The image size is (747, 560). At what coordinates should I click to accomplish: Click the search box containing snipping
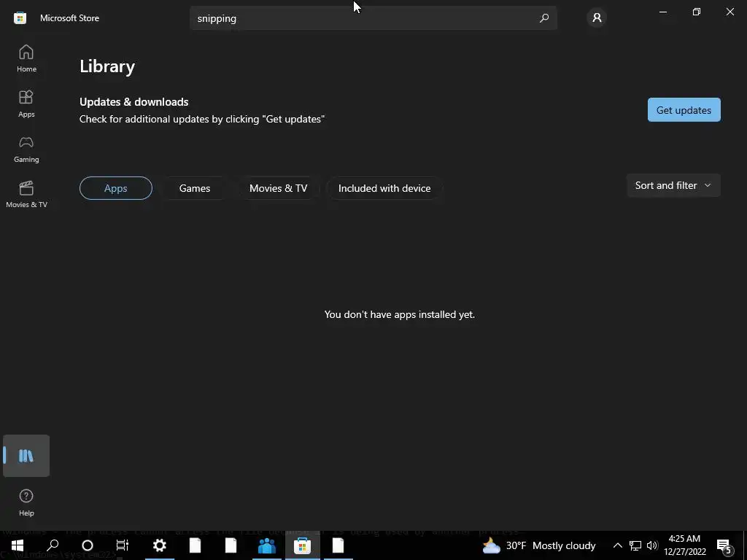373,18
